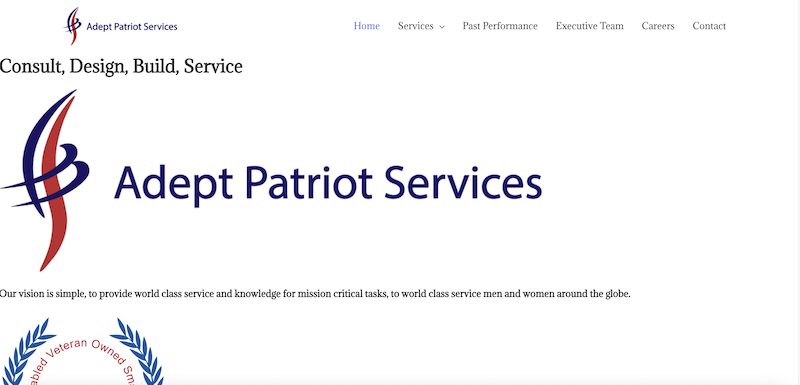Open the Home menu item
This screenshot has width=800, height=385.
pos(366,26)
